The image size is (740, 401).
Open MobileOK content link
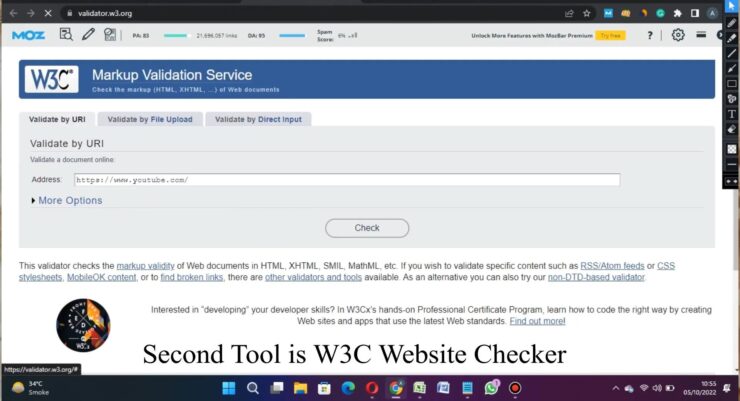pyautogui.click(x=101, y=277)
